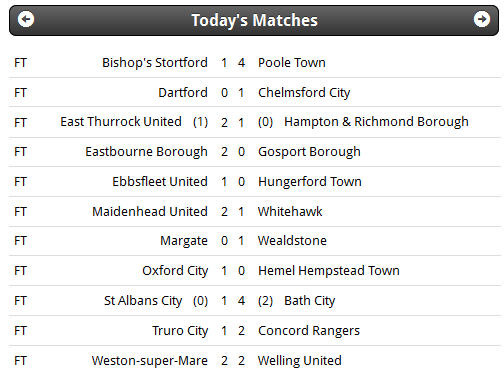Go to next day's matches arrow
The height and width of the screenshot is (383, 504).
[482, 19]
